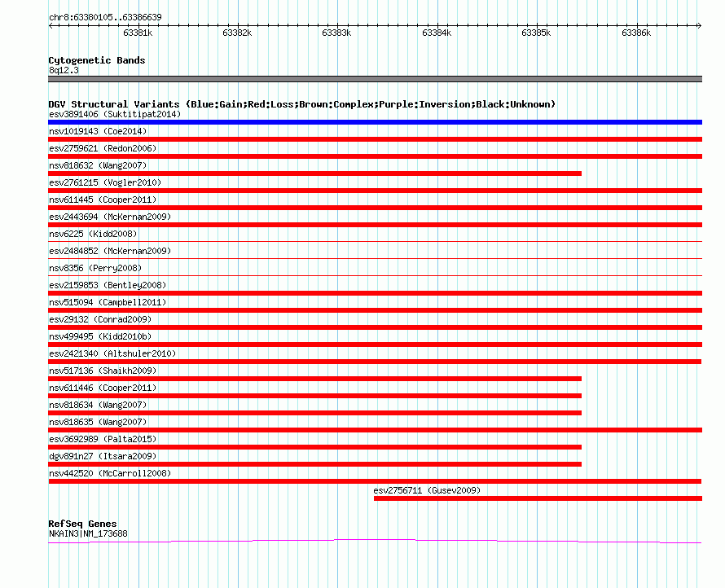Click the 63384k ruler mark
Screen dimensions: 725x588
click(x=437, y=33)
